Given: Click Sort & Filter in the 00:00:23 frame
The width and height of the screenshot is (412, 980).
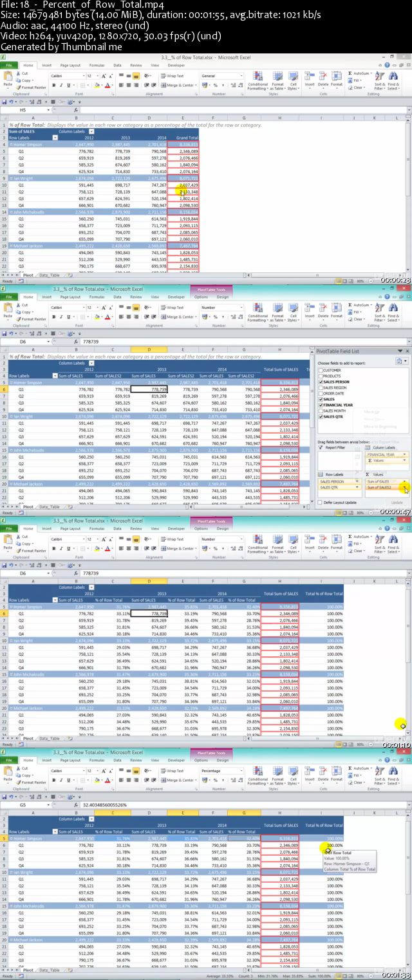Looking at the screenshot, I should 379,80.
